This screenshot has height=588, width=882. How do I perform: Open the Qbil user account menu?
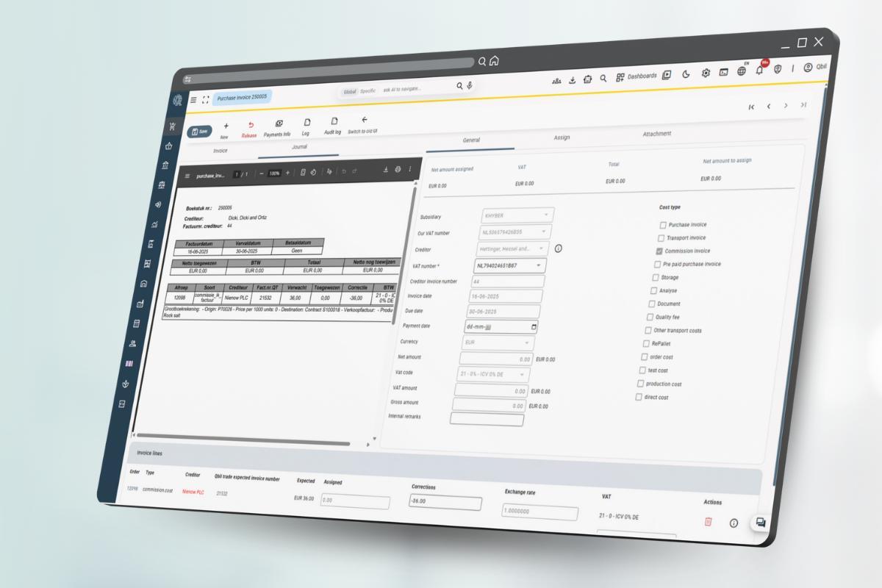(814, 67)
